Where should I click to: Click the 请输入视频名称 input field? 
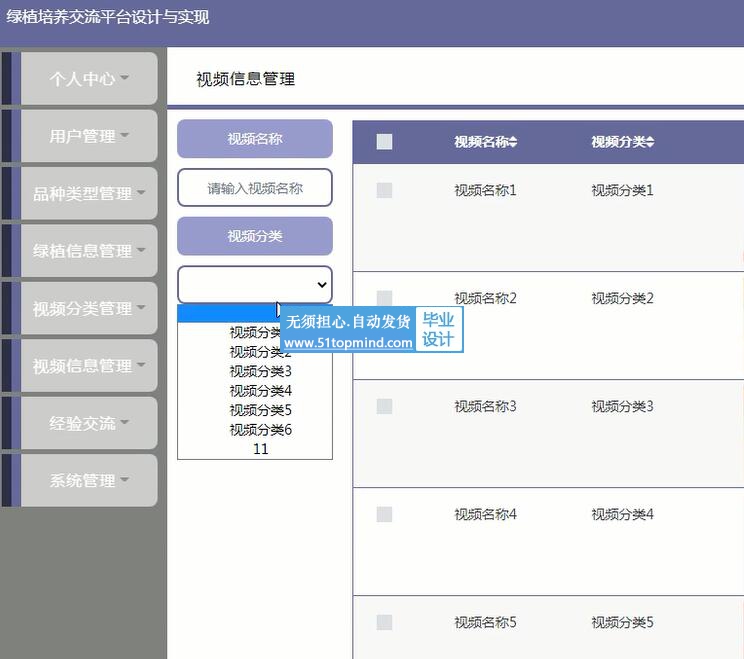[x=255, y=188]
